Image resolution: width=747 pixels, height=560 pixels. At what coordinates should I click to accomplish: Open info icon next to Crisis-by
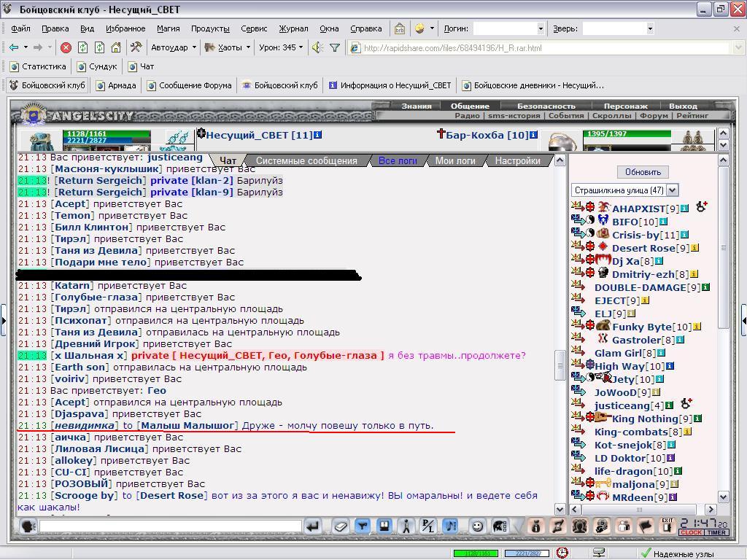(684, 235)
